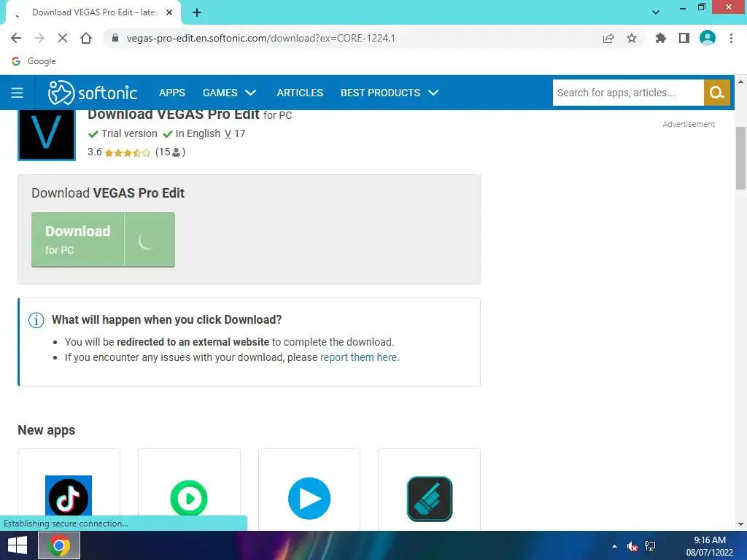The width and height of the screenshot is (747, 560).
Task: Click the search for apps field
Action: 628,93
